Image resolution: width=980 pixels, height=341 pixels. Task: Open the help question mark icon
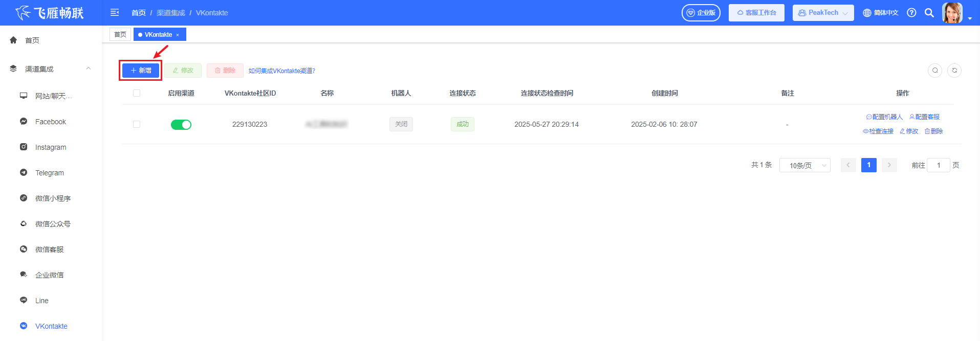click(911, 13)
